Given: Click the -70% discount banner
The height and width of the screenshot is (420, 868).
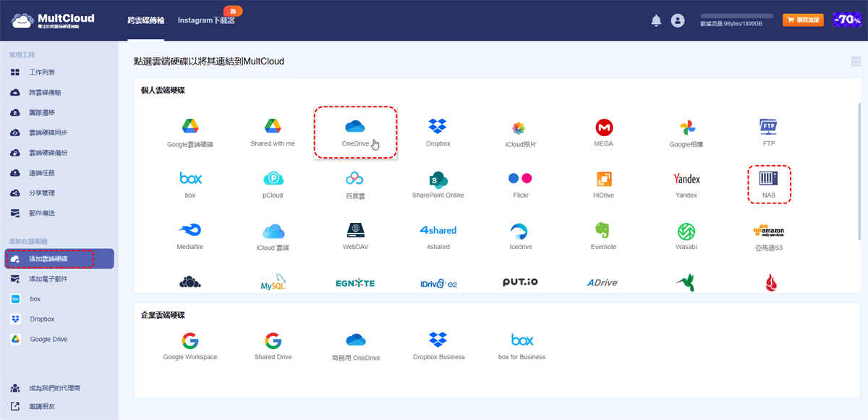Looking at the screenshot, I should (x=846, y=20).
